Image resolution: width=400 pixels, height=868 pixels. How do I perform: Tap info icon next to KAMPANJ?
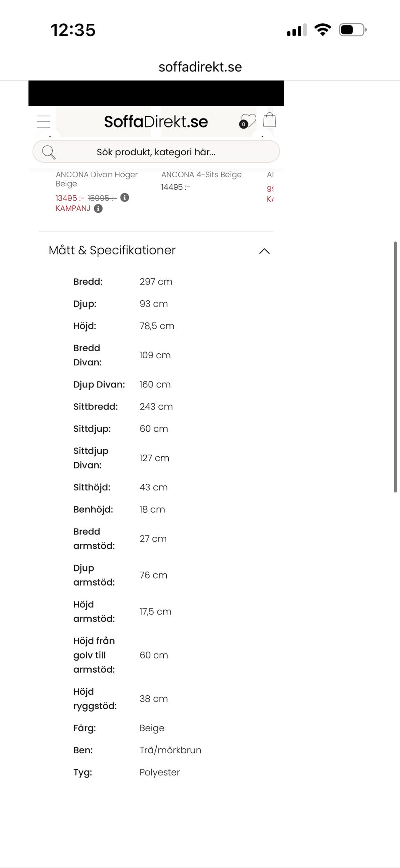98,209
